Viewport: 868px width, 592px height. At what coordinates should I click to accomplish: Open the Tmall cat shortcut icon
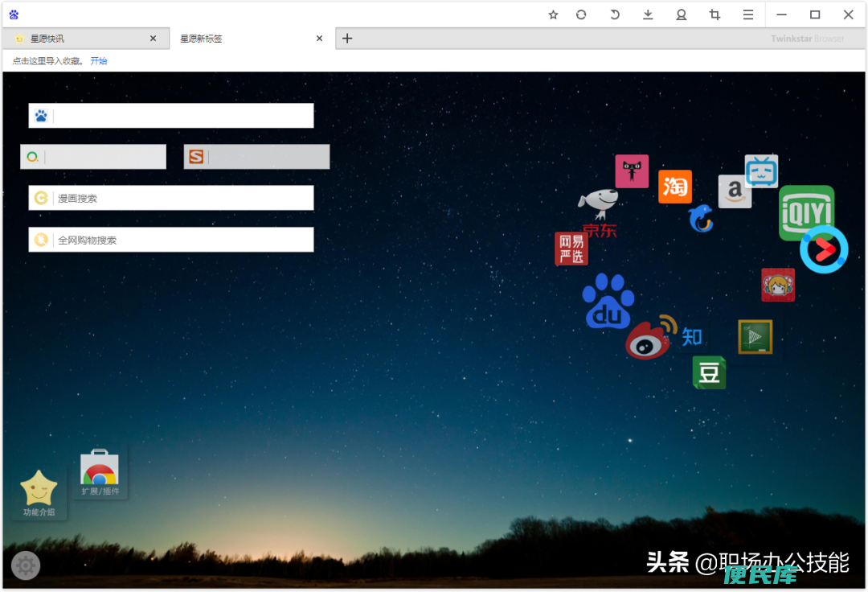coord(632,171)
